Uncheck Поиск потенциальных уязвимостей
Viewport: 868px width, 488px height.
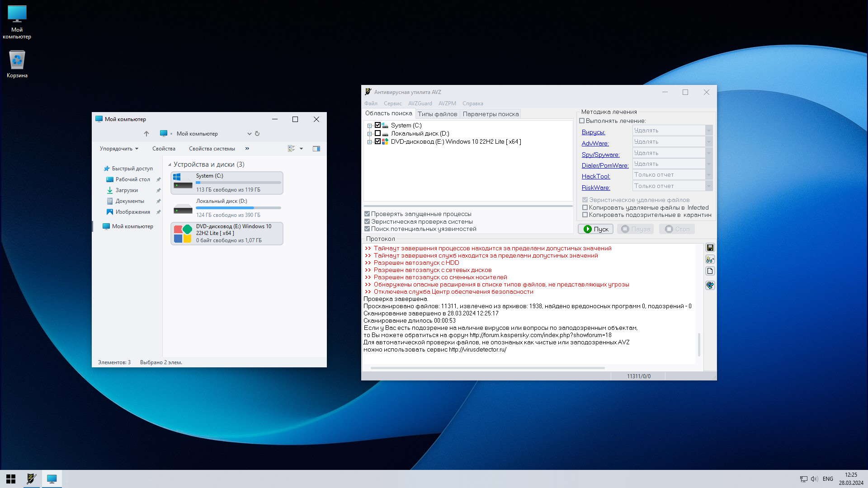367,229
